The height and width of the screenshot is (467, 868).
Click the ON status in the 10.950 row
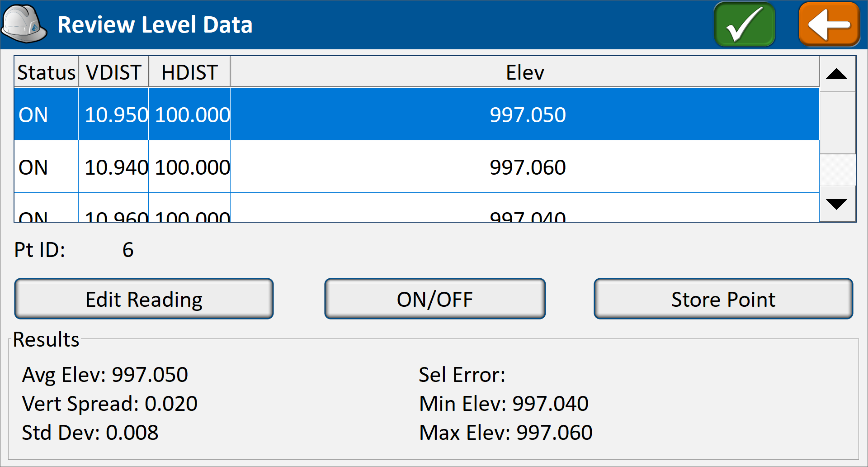33,115
